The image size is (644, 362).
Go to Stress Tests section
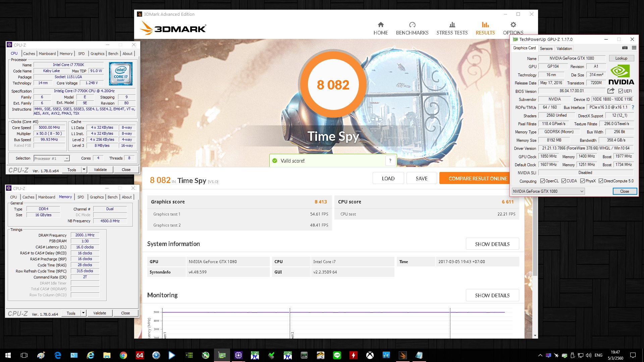[x=452, y=28]
